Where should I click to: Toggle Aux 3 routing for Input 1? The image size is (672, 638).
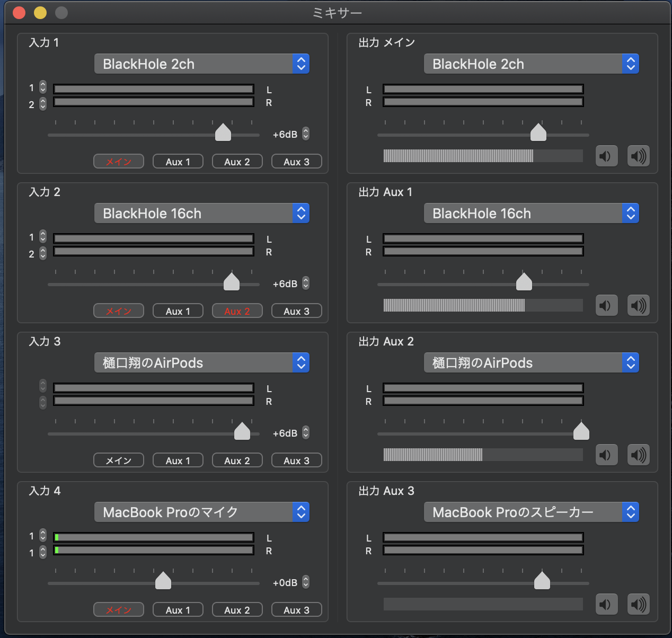pos(297,162)
